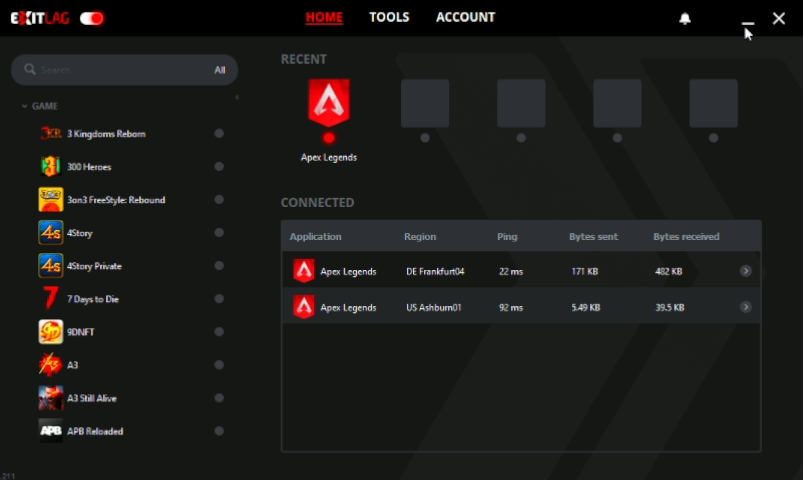Click Apex icon in Frankfurt04 row

304,271
